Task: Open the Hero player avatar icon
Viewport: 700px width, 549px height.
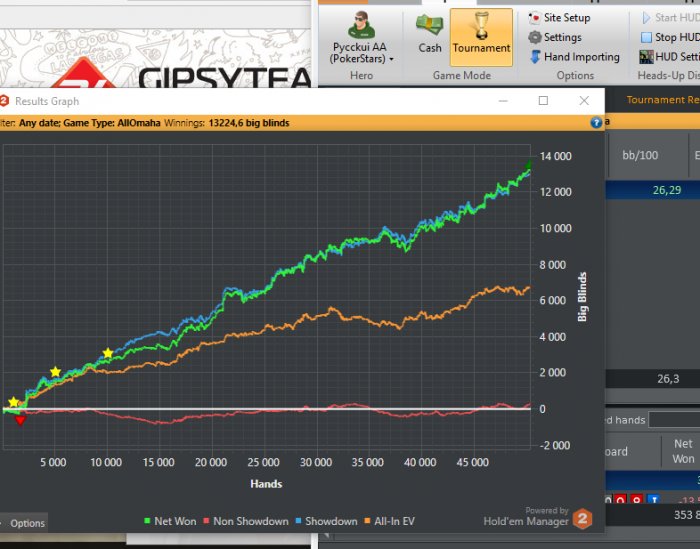Action: (361, 25)
